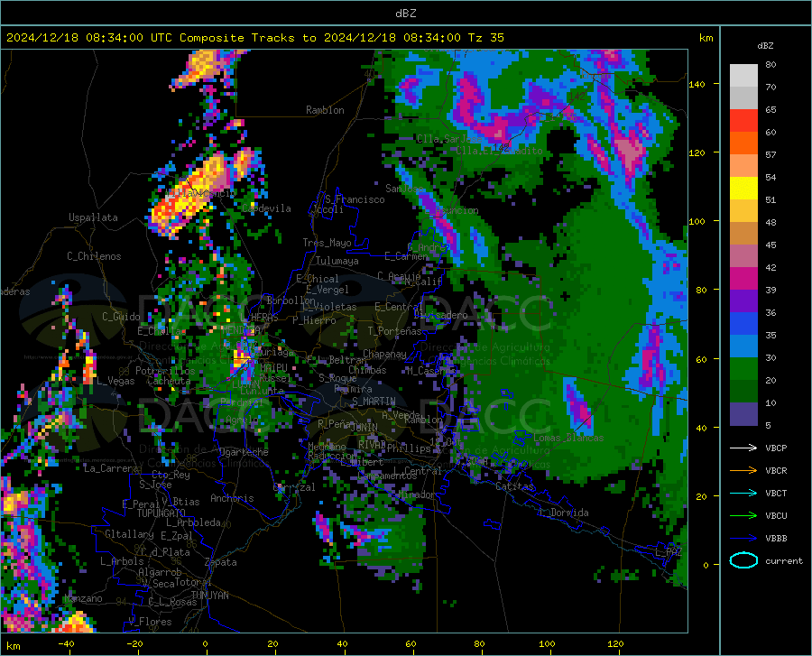
Task: Click the 'Anchoris' map label
Action: coord(232,499)
